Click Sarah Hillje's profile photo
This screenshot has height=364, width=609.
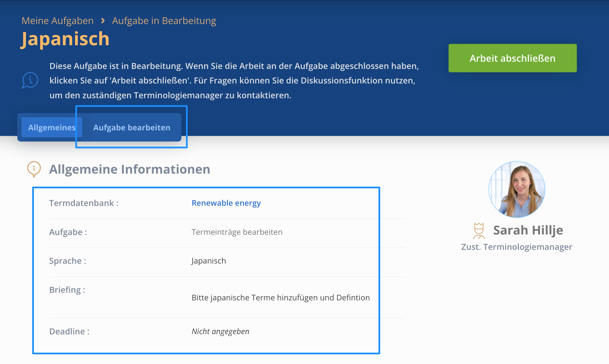click(x=517, y=190)
